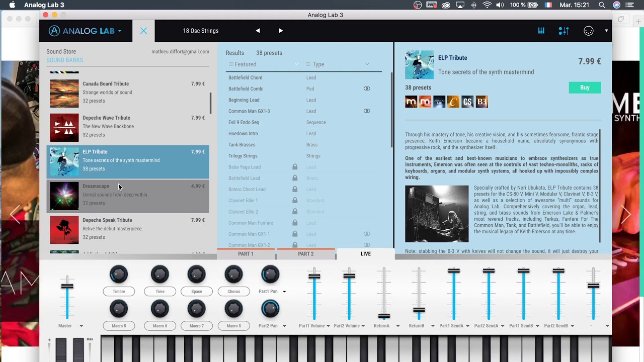Select the Battlefield Chord preset
Screen dimensions: 644x362
coord(304,77)
